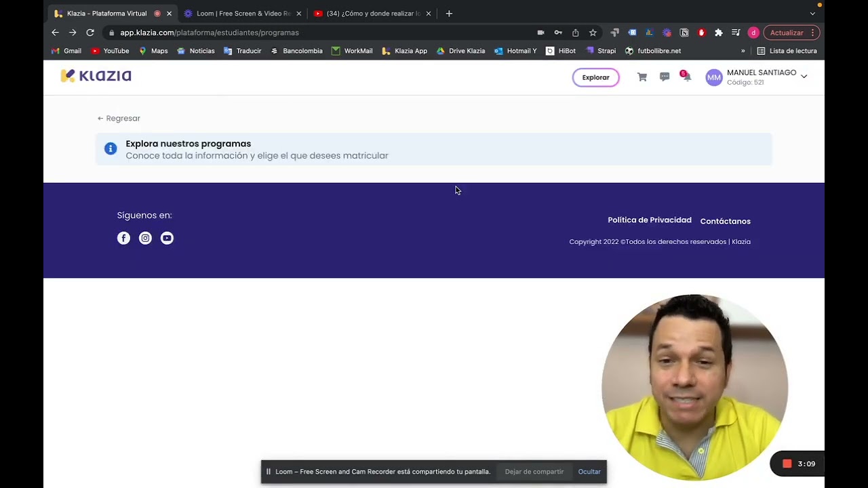Go back via Regresar link
Image resolution: width=868 pixels, height=488 pixels.
pyautogui.click(x=119, y=118)
